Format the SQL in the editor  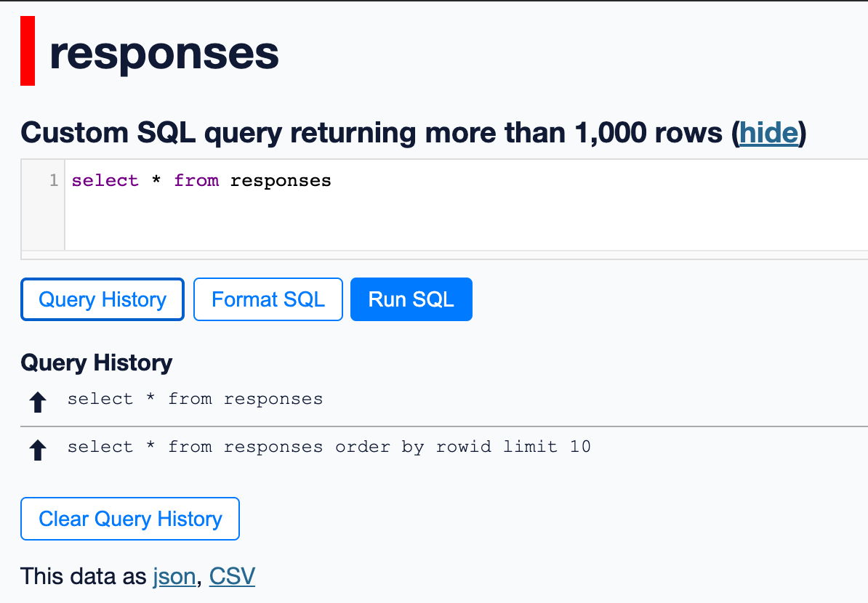[268, 299]
